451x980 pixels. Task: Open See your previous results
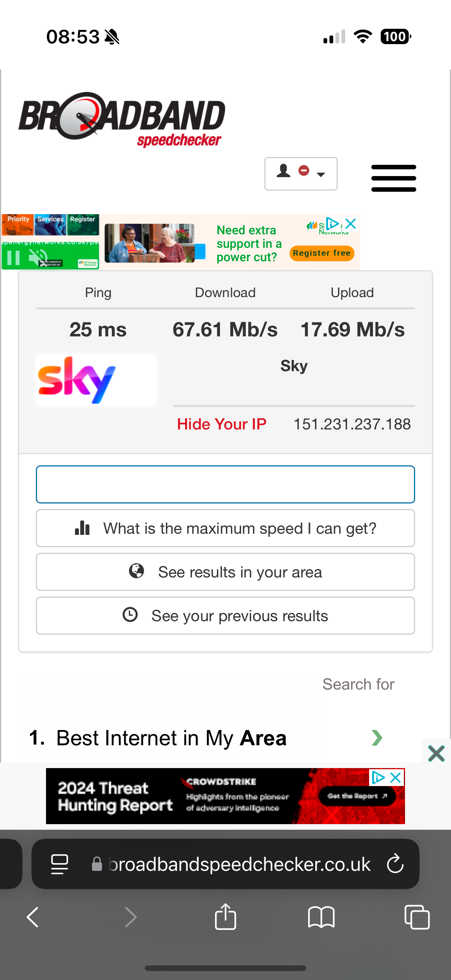pos(225,616)
